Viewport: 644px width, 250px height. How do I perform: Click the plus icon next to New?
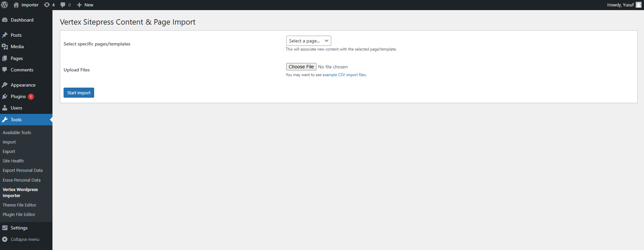coord(79,5)
